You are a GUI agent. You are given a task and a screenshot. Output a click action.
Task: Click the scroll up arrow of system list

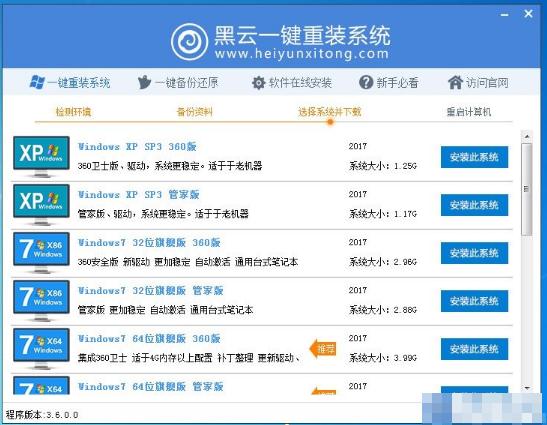(527, 136)
